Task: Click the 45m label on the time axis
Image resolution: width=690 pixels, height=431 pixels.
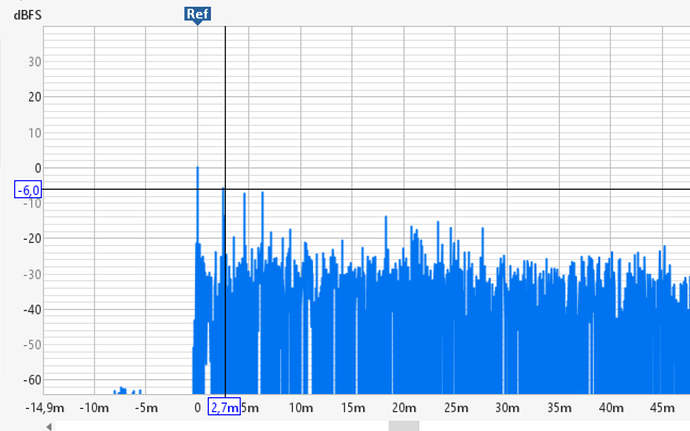Action: (662, 407)
